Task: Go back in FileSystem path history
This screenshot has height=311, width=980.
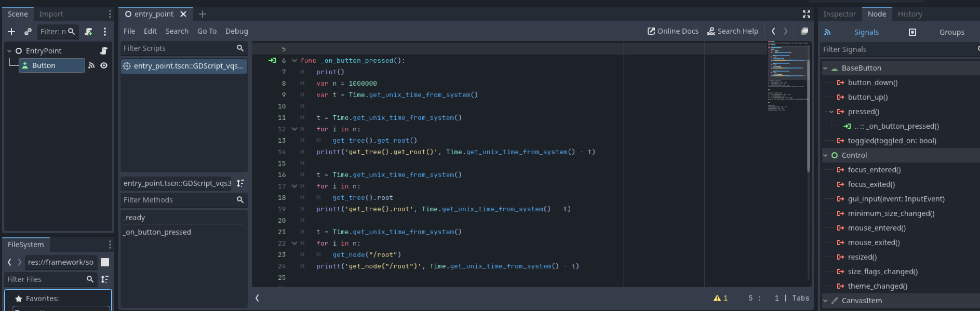Action: pos(9,262)
